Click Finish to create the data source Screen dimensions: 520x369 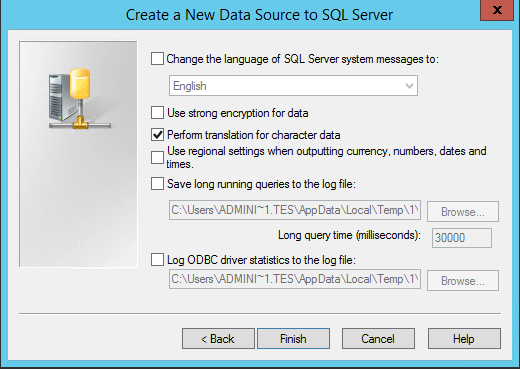(x=293, y=339)
